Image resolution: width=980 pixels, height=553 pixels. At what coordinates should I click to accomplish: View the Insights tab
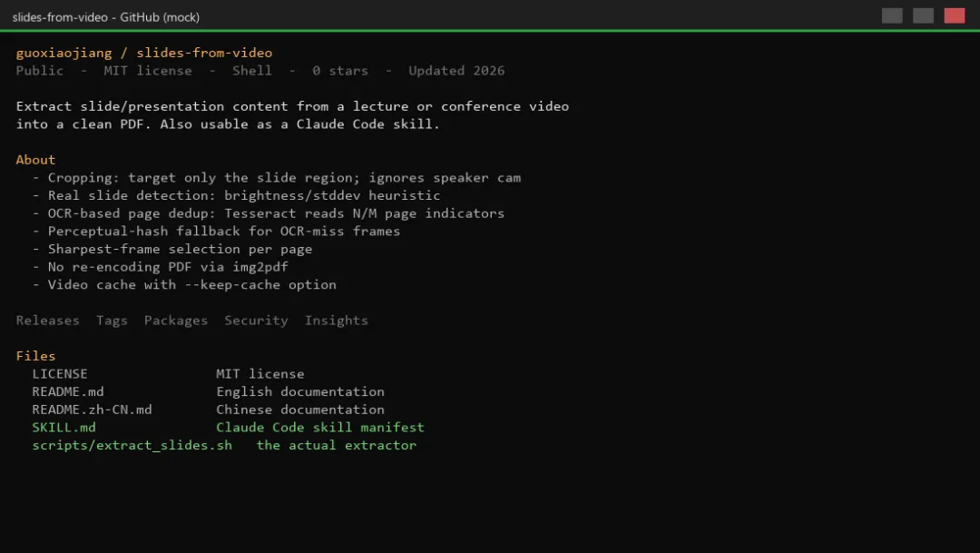pyautogui.click(x=337, y=321)
